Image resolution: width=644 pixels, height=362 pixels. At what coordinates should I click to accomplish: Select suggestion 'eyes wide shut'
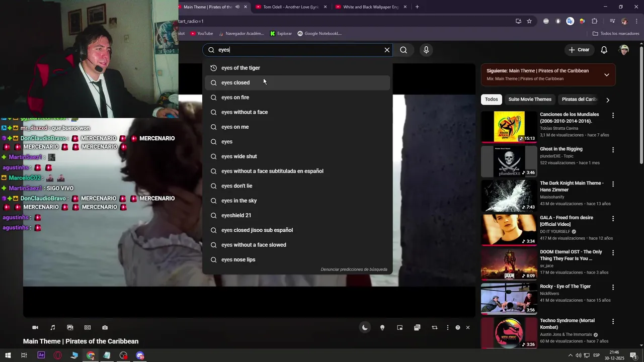tap(297, 156)
